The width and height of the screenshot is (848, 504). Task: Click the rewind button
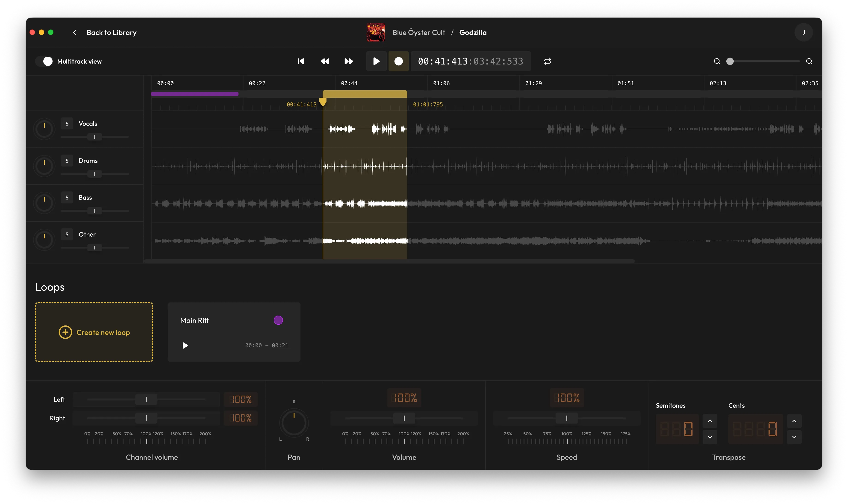point(325,61)
